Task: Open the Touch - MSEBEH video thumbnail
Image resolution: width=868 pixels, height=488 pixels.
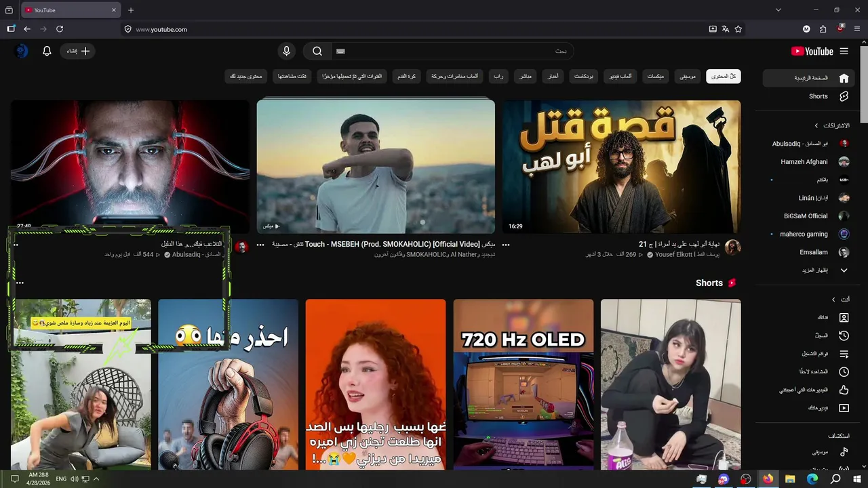Action: click(376, 167)
